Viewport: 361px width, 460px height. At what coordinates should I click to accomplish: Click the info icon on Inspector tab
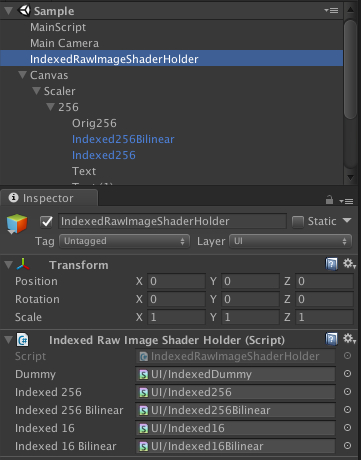coord(13,198)
